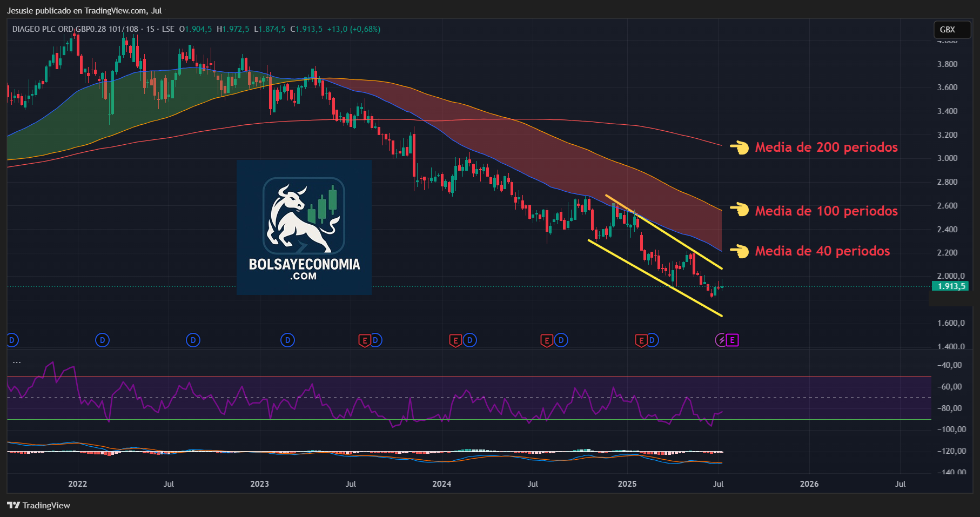Click the dividend D marker from early 2023
The image size is (980, 517).
(288, 340)
